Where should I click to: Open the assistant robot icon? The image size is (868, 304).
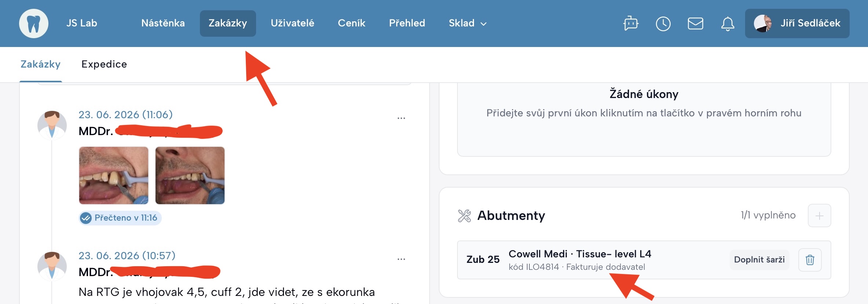click(x=631, y=23)
